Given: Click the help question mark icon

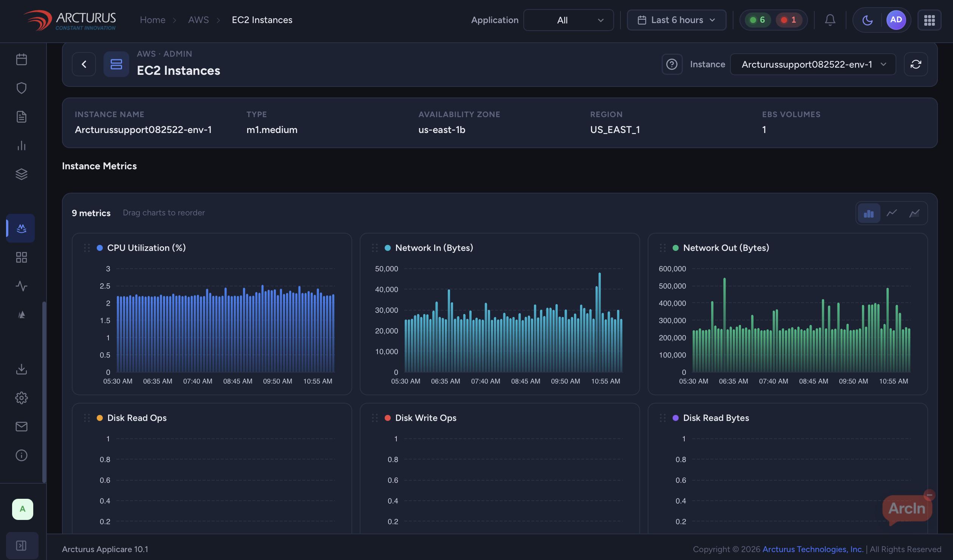Looking at the screenshot, I should 672,64.
